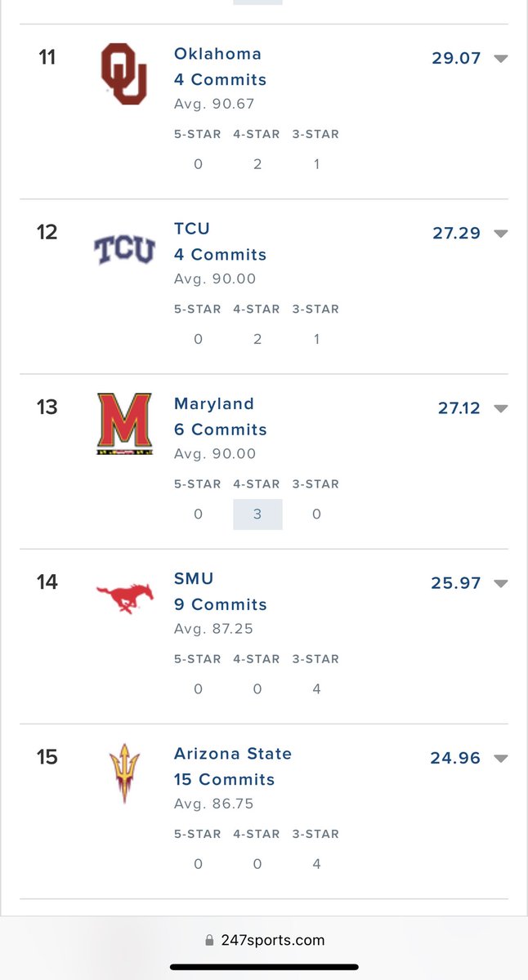
Task: Click the Maryland Terrapins logo
Action: [124, 424]
